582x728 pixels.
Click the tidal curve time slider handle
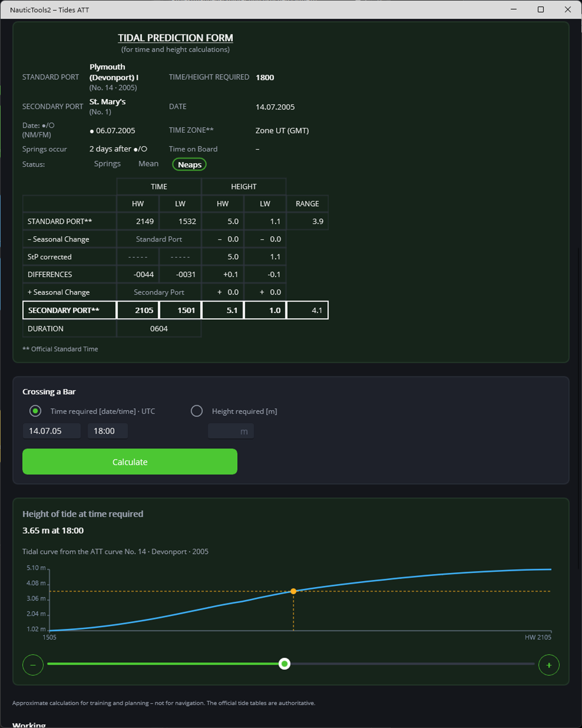tap(285, 664)
